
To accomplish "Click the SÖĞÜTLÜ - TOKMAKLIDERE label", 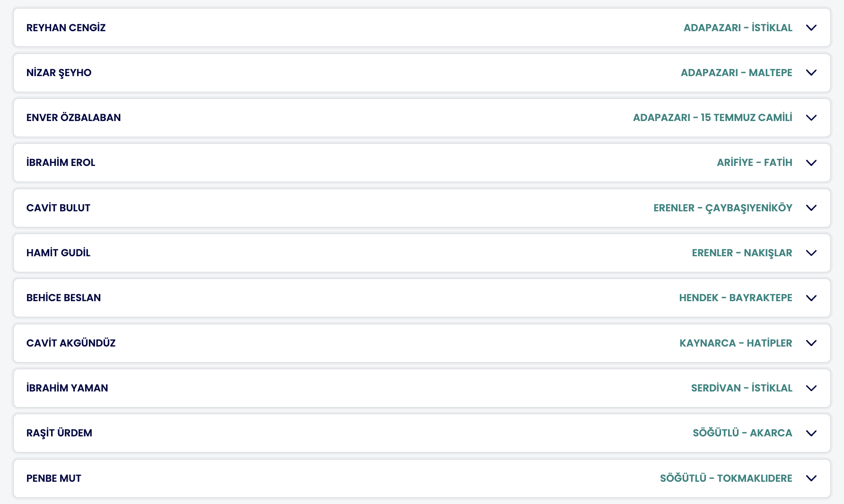I will click(x=726, y=478).
